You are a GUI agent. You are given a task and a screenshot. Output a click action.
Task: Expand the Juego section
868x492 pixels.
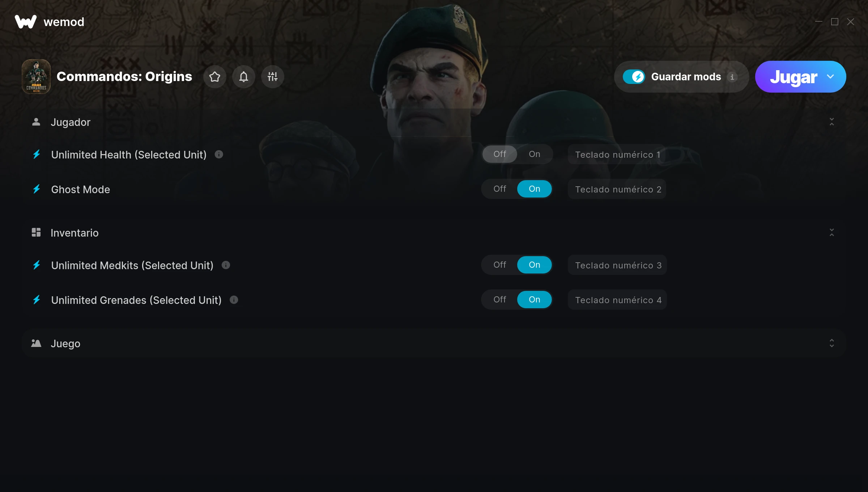point(832,343)
